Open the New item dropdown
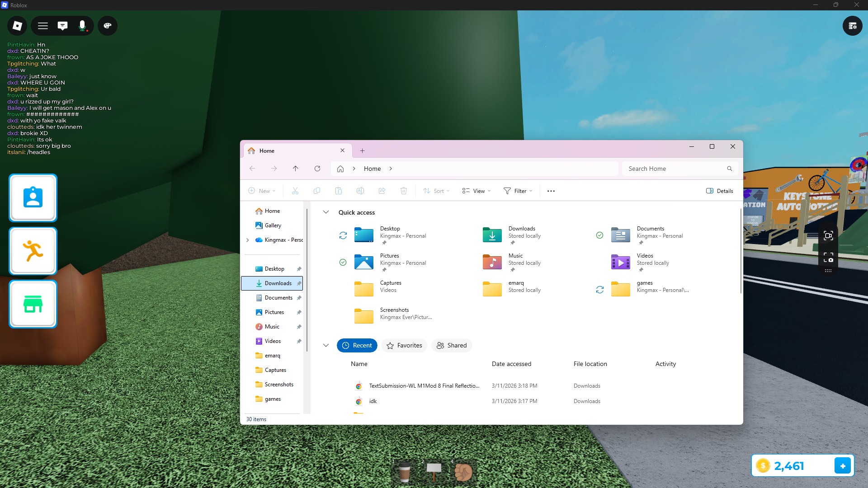This screenshot has width=868, height=488. [x=262, y=191]
